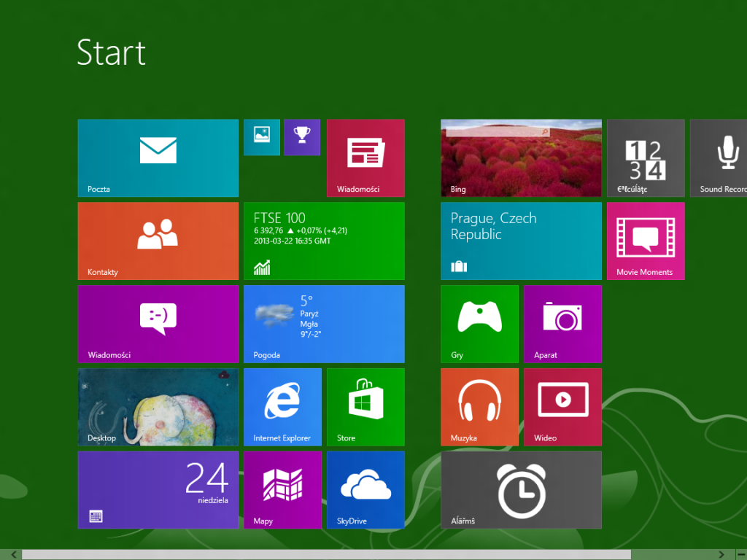Open the small Photos tile

tap(262, 137)
